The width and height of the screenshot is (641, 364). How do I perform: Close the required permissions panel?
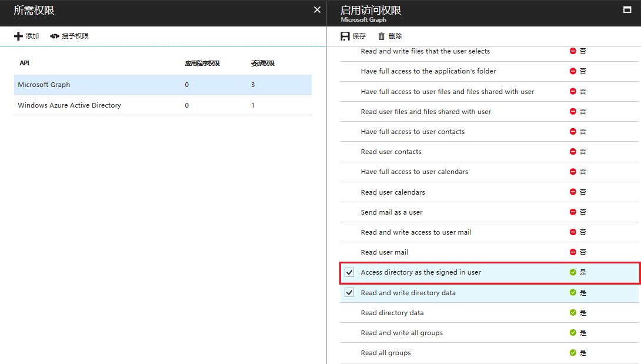click(317, 10)
